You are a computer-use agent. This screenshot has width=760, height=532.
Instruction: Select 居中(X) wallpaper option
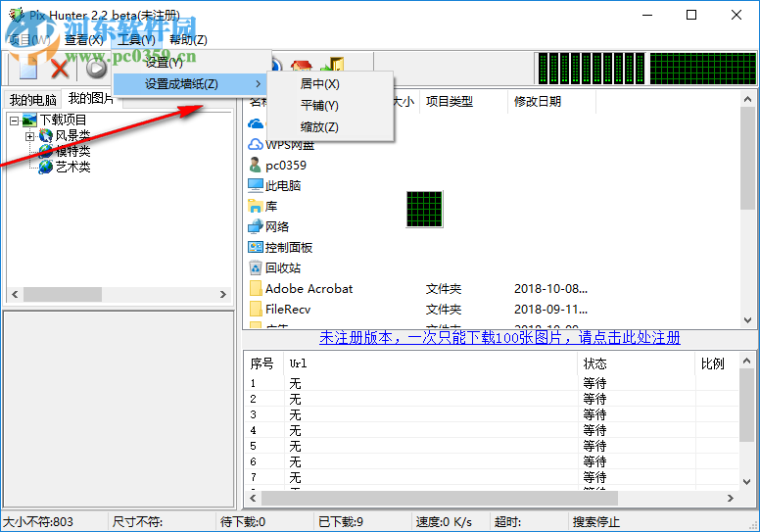click(320, 84)
